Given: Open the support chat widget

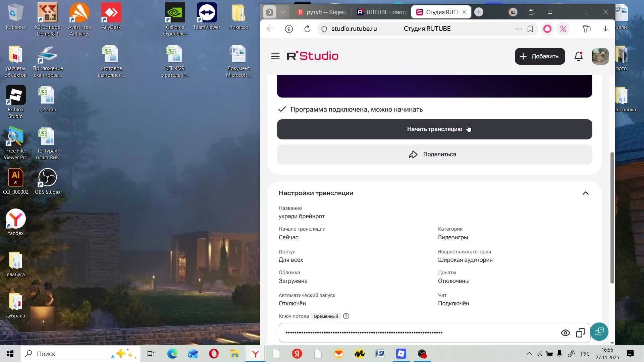Looking at the screenshot, I should (x=599, y=332).
